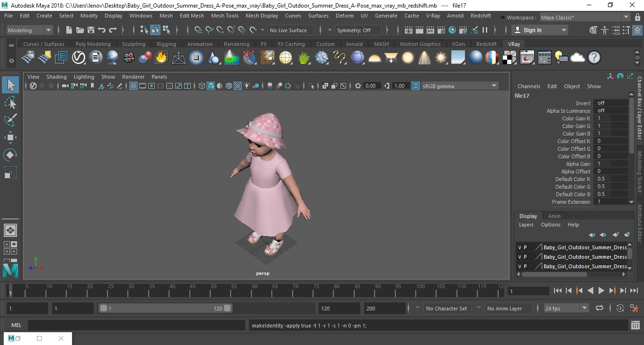Switch to the Poly Modeling shelf tab
The image size is (644, 345).
click(x=93, y=44)
